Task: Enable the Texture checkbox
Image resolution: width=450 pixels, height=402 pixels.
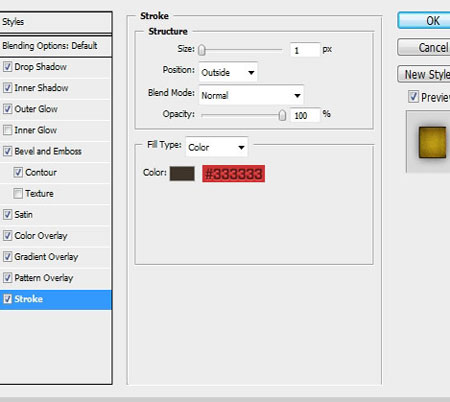Action: coord(18,193)
